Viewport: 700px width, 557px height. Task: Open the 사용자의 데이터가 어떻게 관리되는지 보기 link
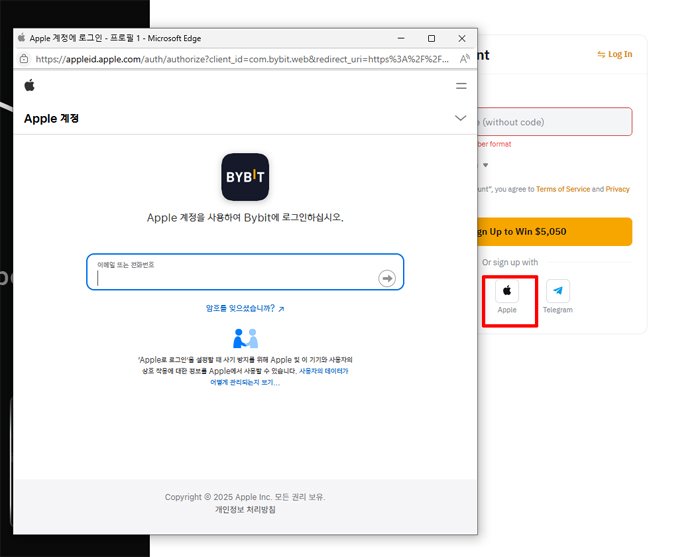coord(279,377)
